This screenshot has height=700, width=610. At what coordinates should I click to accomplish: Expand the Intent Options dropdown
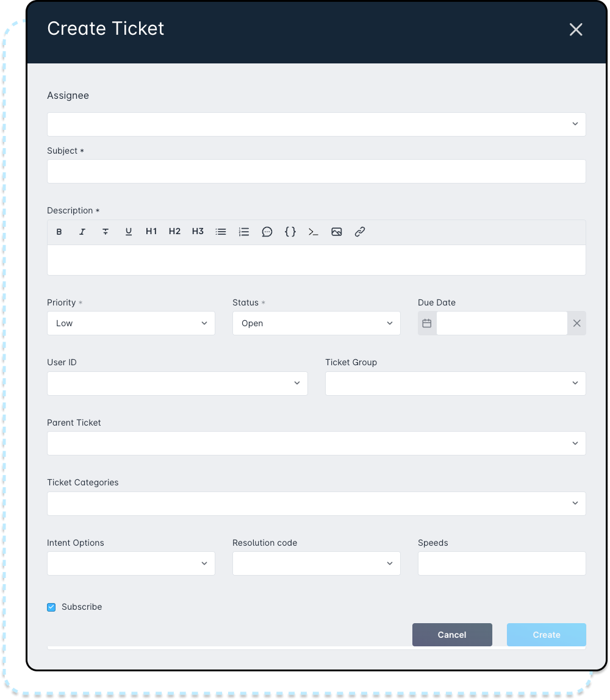click(x=131, y=563)
